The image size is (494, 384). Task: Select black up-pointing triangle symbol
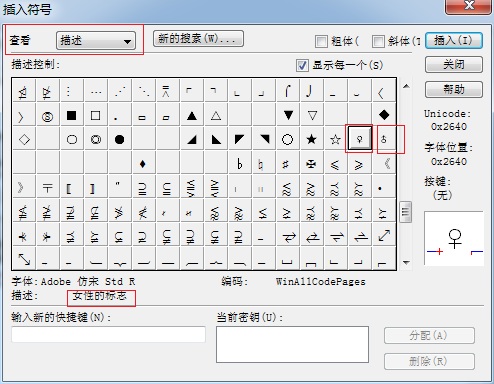(x=191, y=115)
